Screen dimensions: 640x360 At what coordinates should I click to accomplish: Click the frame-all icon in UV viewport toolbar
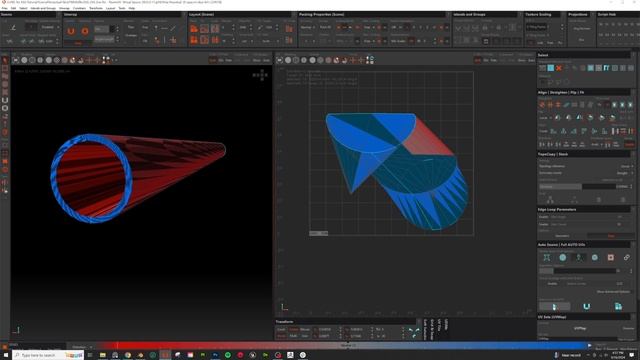[280, 60]
